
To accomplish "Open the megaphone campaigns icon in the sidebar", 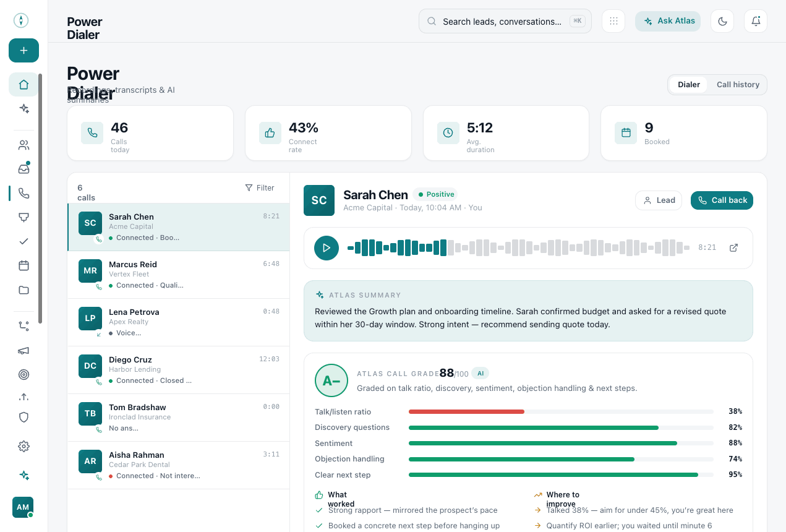I will (23, 350).
